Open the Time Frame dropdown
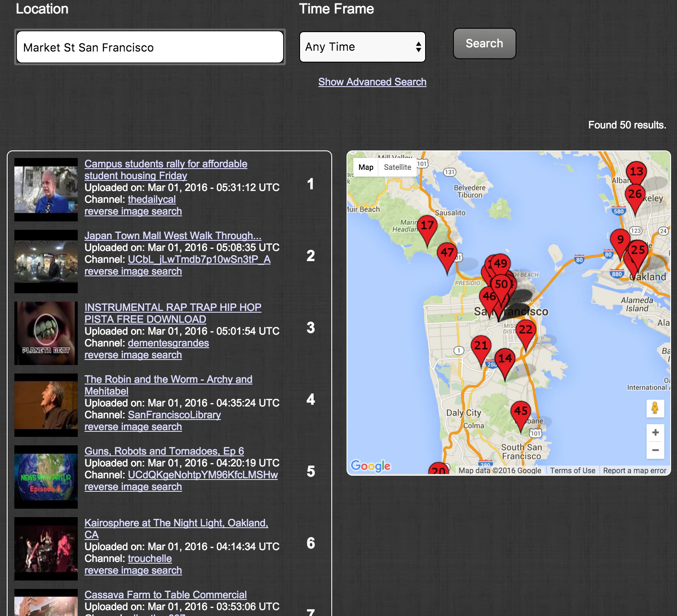 click(362, 47)
